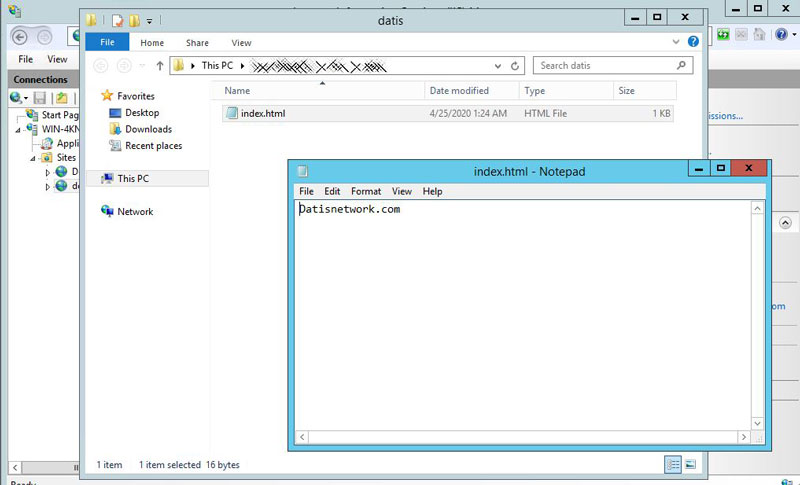Open the IIS Manager File menu

click(26, 59)
